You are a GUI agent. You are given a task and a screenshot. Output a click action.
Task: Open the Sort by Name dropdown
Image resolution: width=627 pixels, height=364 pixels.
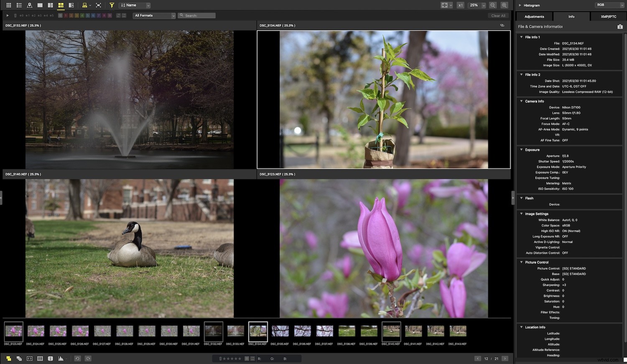pyautogui.click(x=134, y=5)
